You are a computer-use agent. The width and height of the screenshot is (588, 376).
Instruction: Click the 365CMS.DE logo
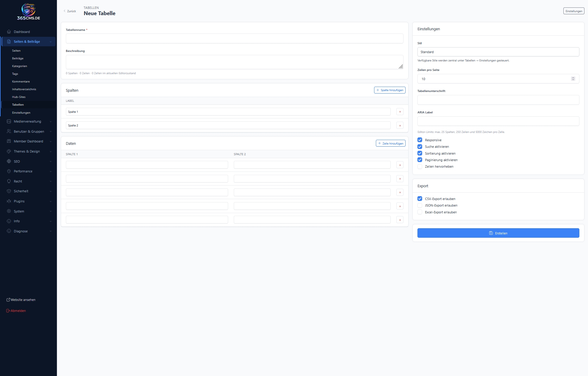coord(28,12)
